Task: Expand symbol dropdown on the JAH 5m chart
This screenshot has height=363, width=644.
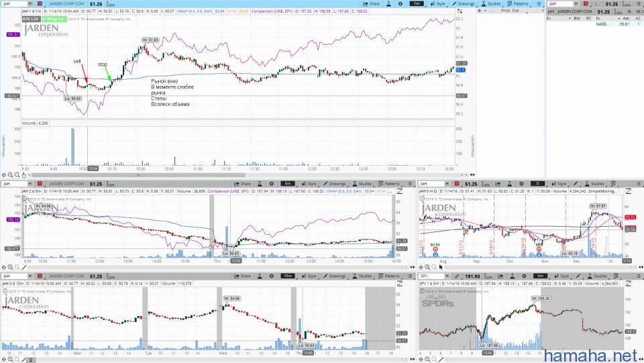Action: click(x=30, y=184)
